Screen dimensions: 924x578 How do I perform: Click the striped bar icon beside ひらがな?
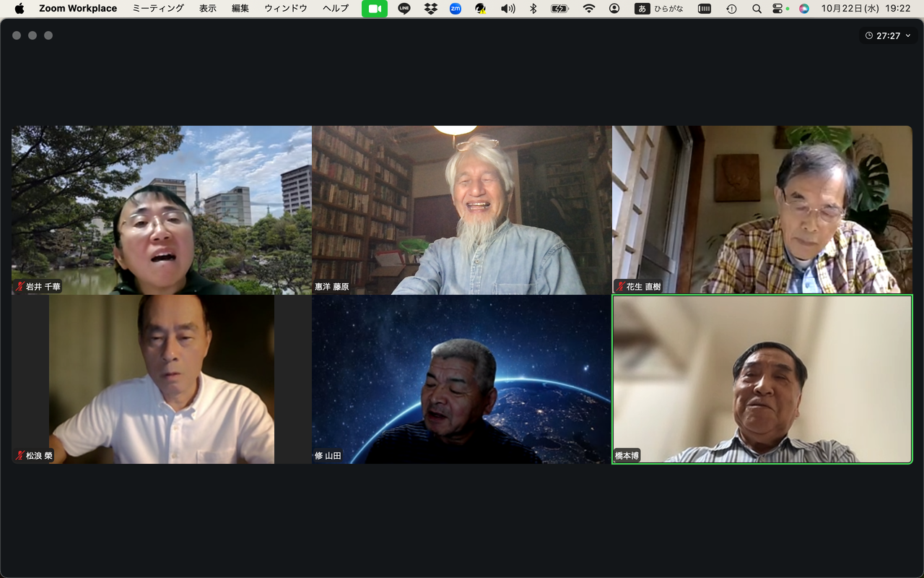tap(705, 9)
